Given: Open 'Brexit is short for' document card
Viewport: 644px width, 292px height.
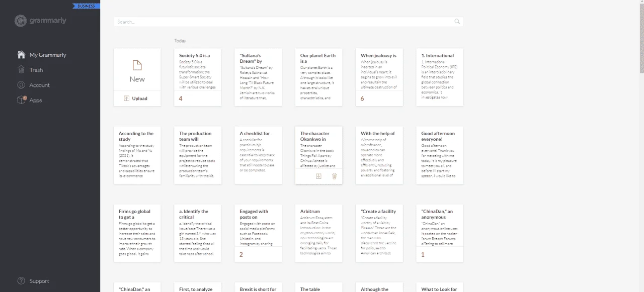Looking at the screenshot, I should 258,287.
